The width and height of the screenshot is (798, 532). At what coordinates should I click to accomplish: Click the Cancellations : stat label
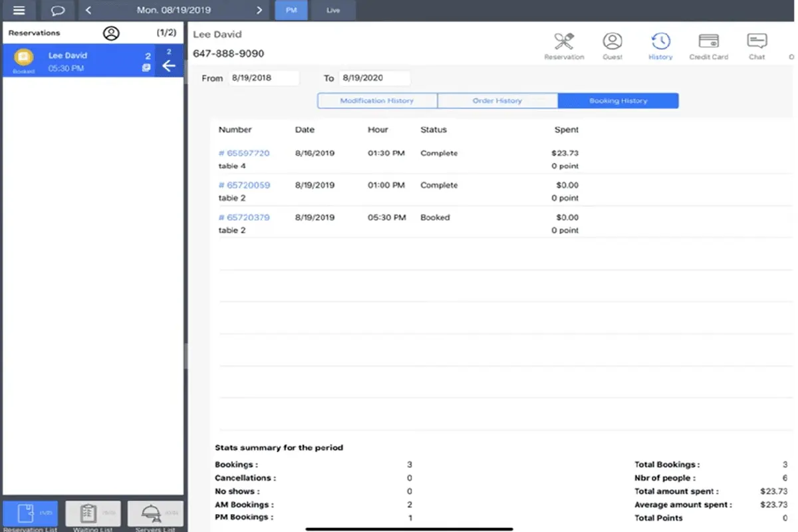[x=245, y=478]
